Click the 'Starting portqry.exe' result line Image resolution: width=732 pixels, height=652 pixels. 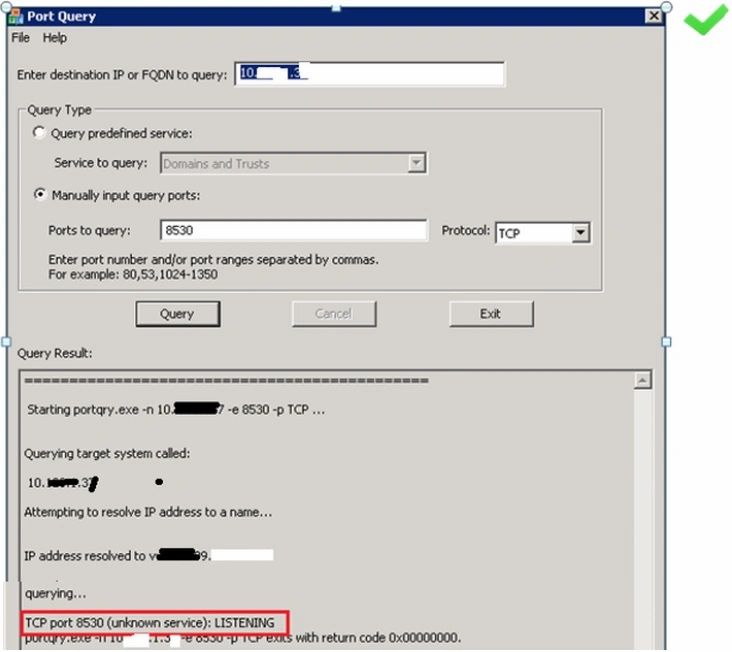click(x=176, y=410)
